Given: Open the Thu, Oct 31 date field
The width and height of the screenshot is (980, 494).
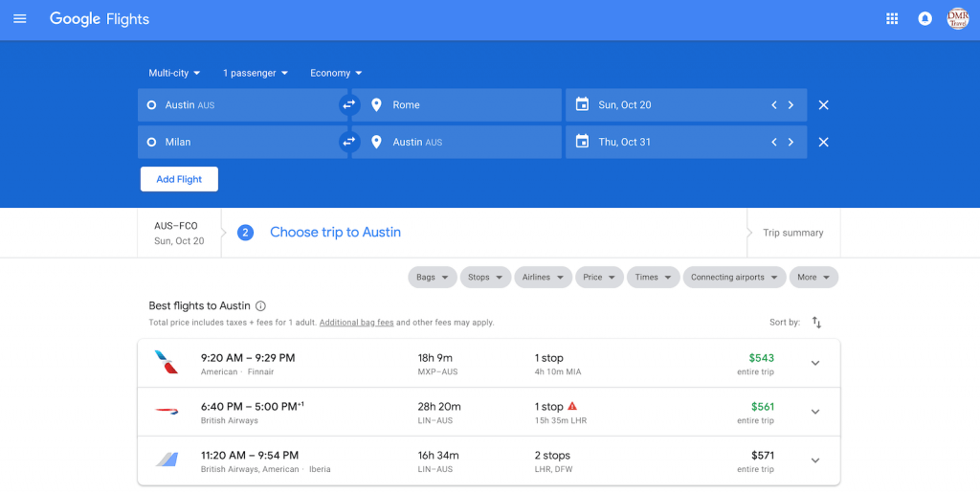Looking at the screenshot, I should click(686, 142).
